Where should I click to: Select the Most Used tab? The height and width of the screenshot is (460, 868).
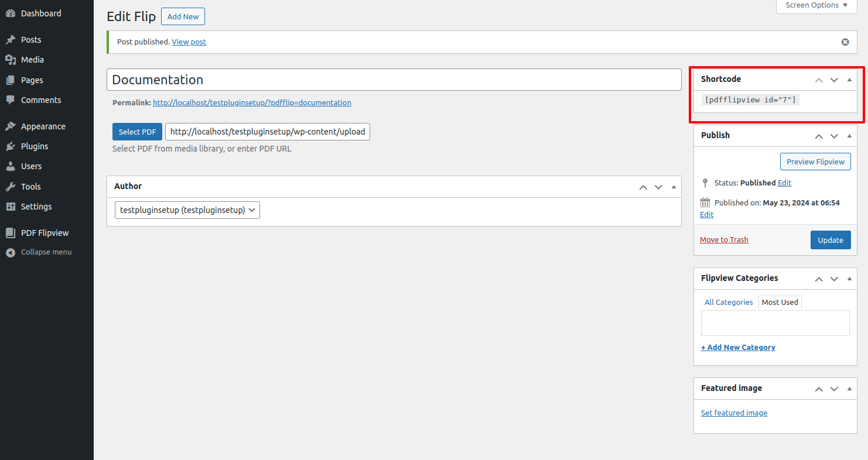pos(780,303)
